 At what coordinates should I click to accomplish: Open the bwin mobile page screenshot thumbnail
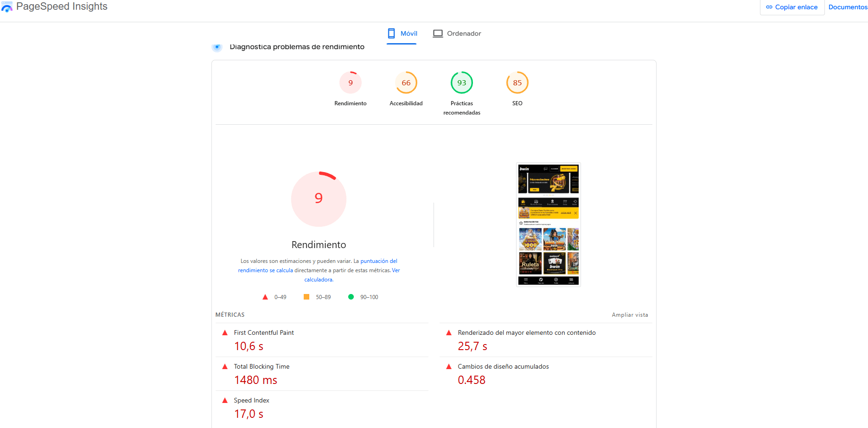pyautogui.click(x=549, y=224)
